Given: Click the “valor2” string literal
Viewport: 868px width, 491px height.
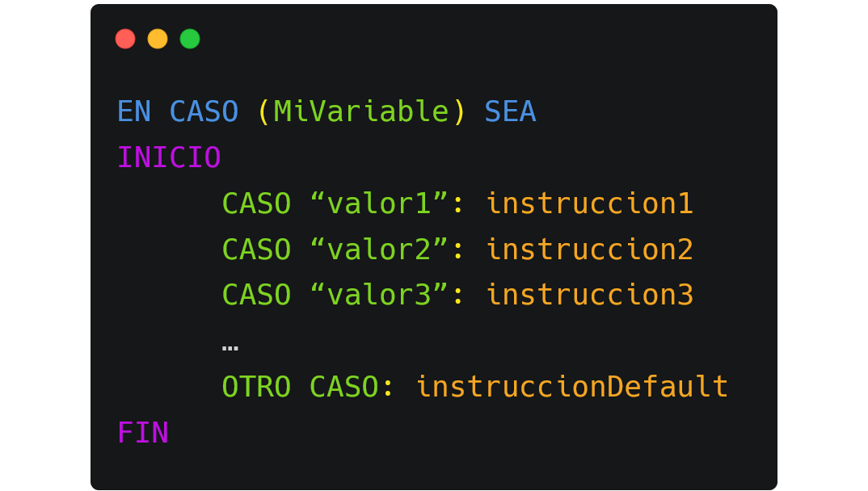Looking at the screenshot, I should tap(379, 250).
